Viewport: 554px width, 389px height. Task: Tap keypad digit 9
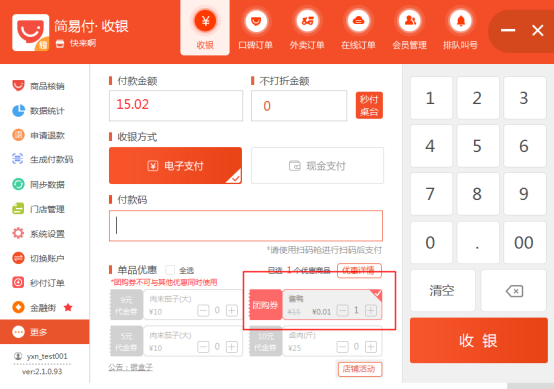point(524,194)
